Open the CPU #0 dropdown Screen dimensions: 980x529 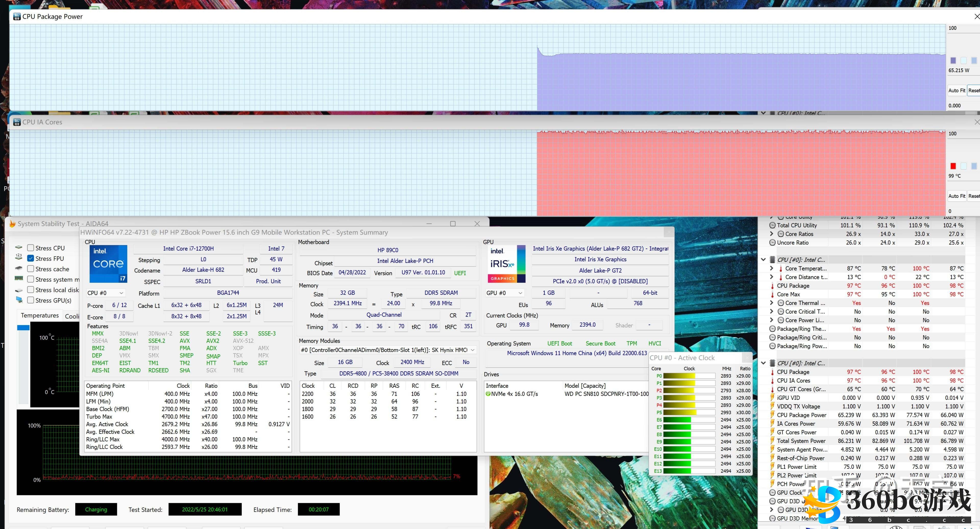[105, 293]
